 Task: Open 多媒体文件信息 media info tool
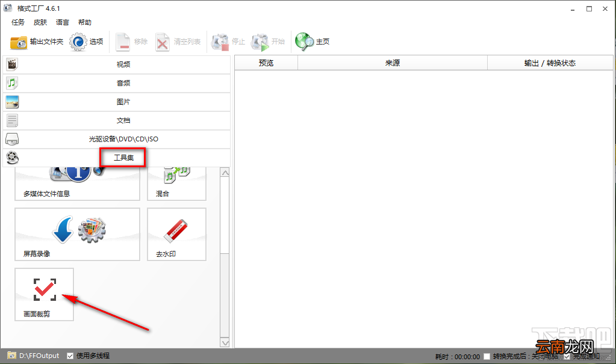tap(78, 184)
